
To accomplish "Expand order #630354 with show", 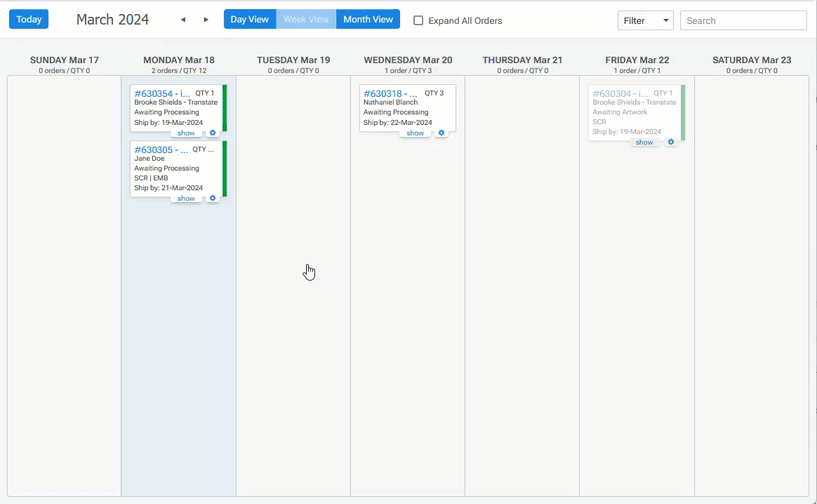I will tap(186, 133).
